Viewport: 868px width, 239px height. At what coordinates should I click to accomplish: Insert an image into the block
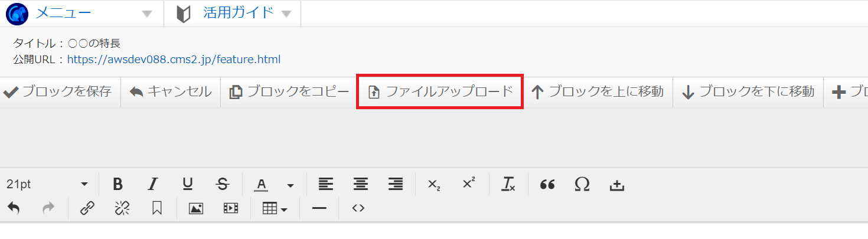click(x=196, y=208)
